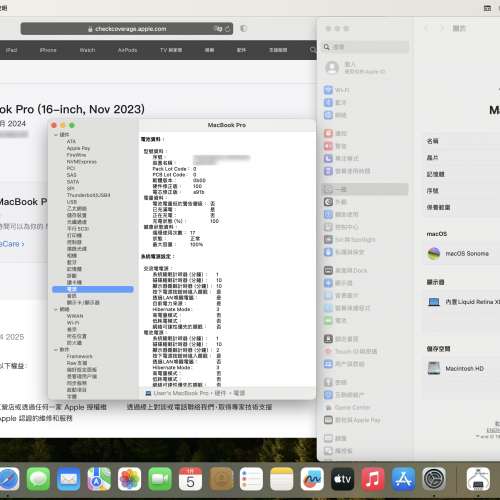This screenshot has width=500, height=500.
Task: Select ATA in System Information tree
Action: 71,141
